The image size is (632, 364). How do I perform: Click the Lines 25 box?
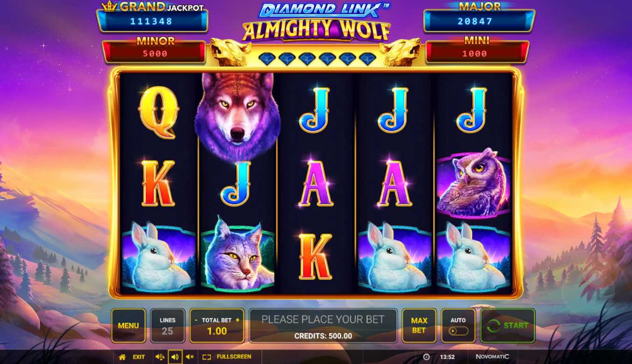[x=168, y=326]
